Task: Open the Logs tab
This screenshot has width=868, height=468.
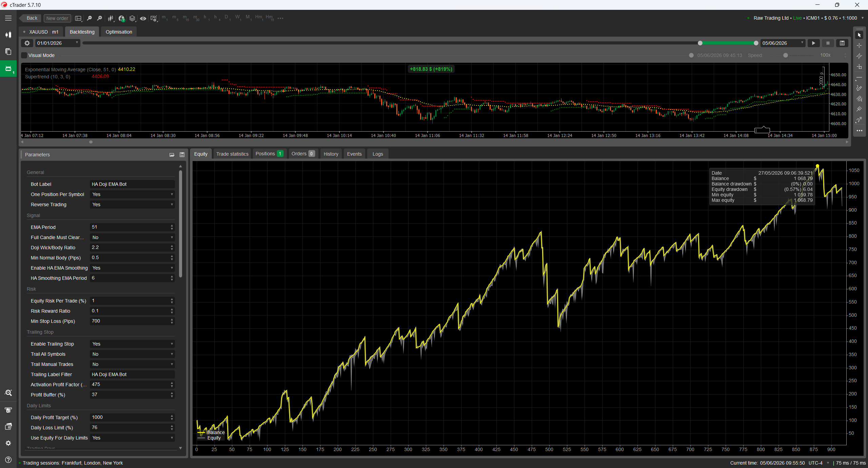Action: point(378,154)
